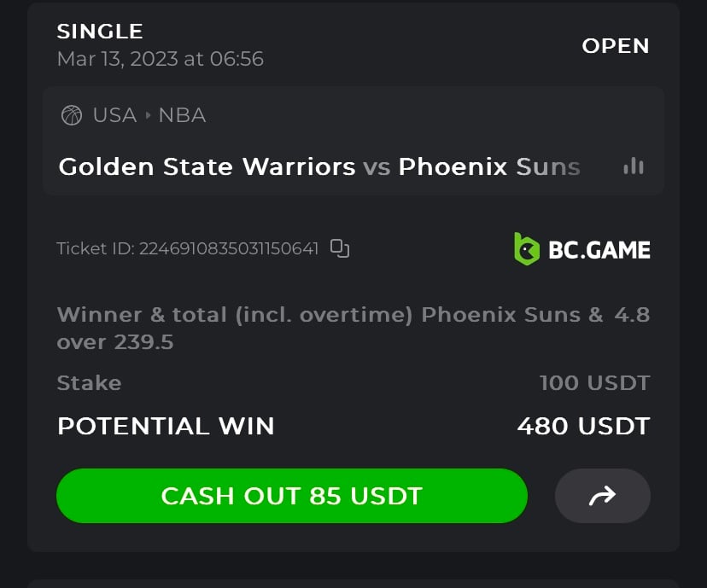Click the 4.8 odds value

[x=632, y=315]
